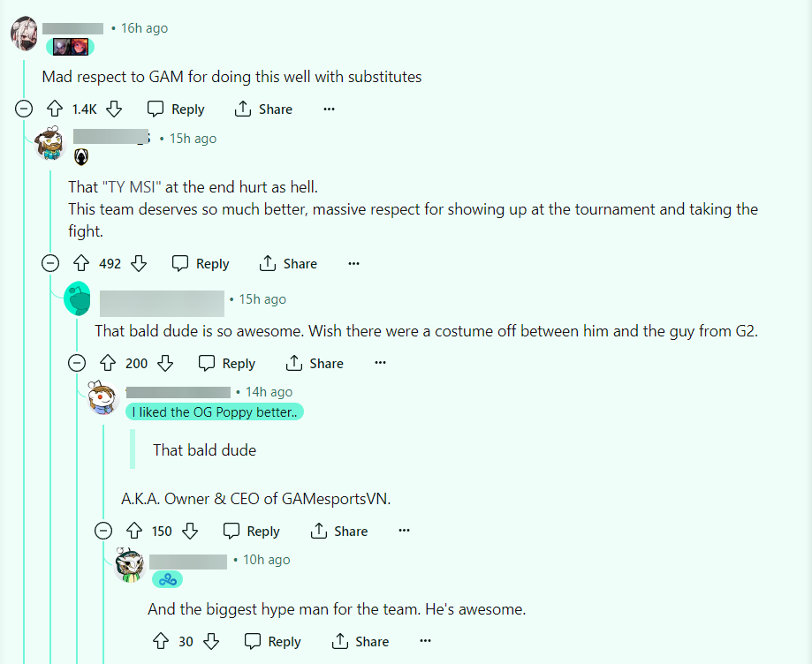Downvote the comment with 30 points

tap(211, 641)
